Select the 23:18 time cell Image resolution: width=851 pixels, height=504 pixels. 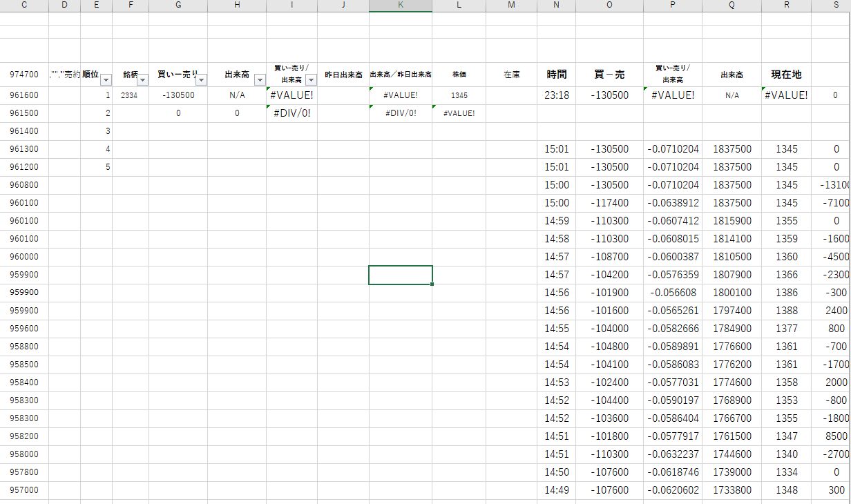click(556, 95)
